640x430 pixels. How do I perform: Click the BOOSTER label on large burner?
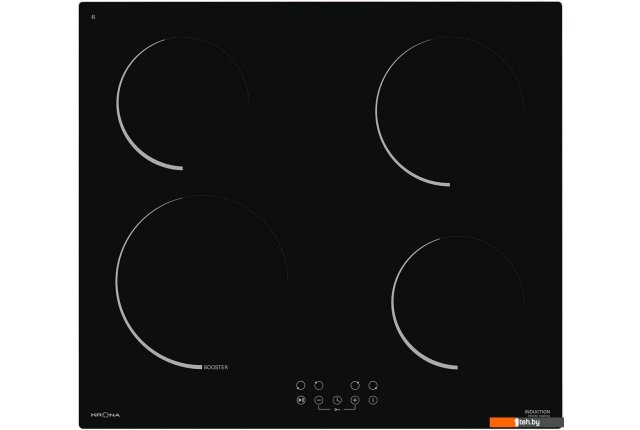click(x=216, y=367)
